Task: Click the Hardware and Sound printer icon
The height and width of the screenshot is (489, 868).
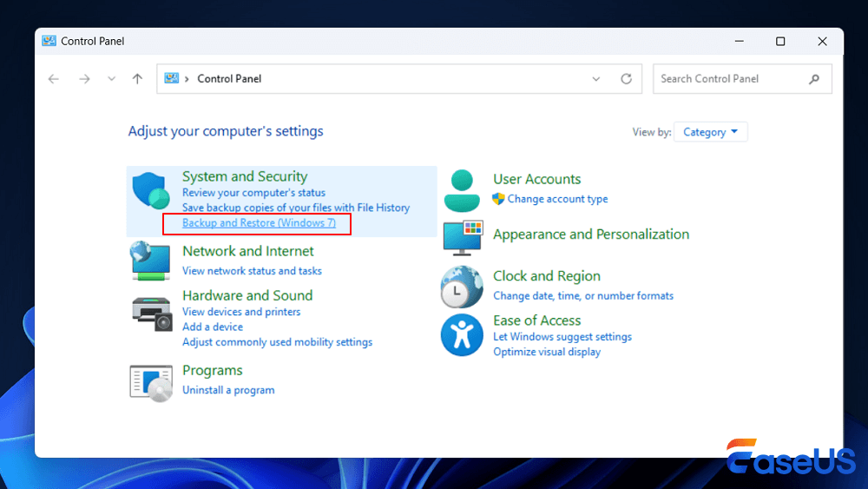Action: pos(151,313)
